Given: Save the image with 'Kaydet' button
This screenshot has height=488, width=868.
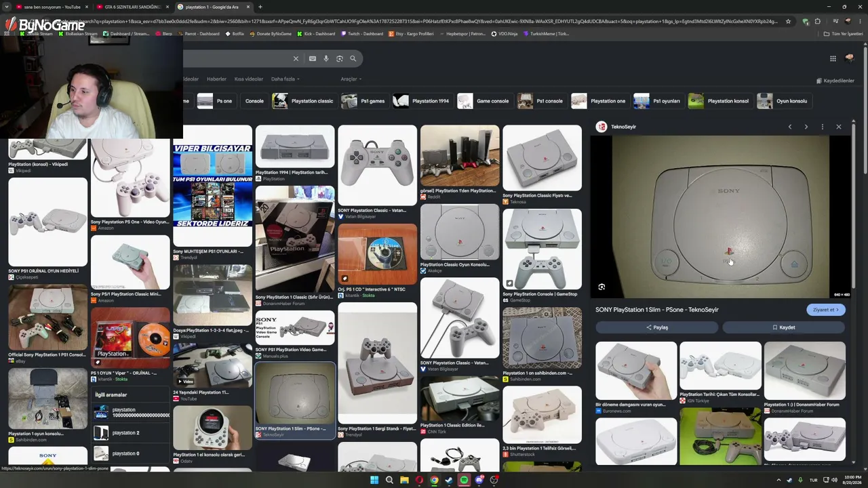Looking at the screenshot, I should pyautogui.click(x=784, y=327).
